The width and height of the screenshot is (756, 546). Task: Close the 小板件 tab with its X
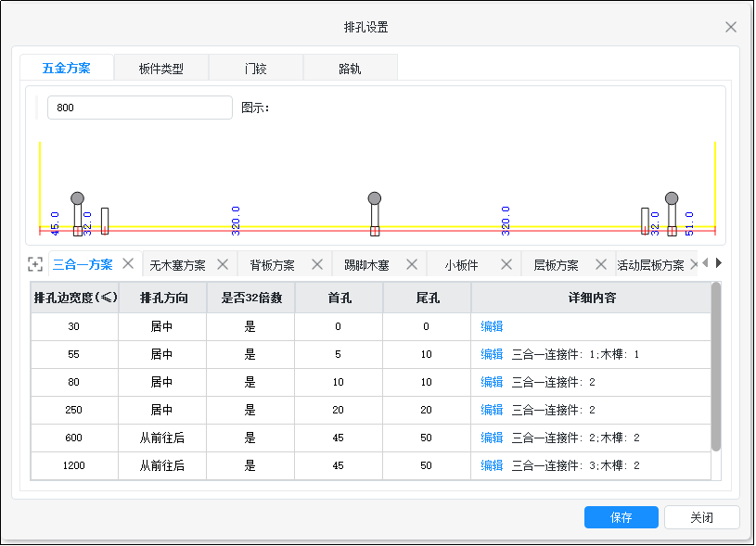(506, 264)
